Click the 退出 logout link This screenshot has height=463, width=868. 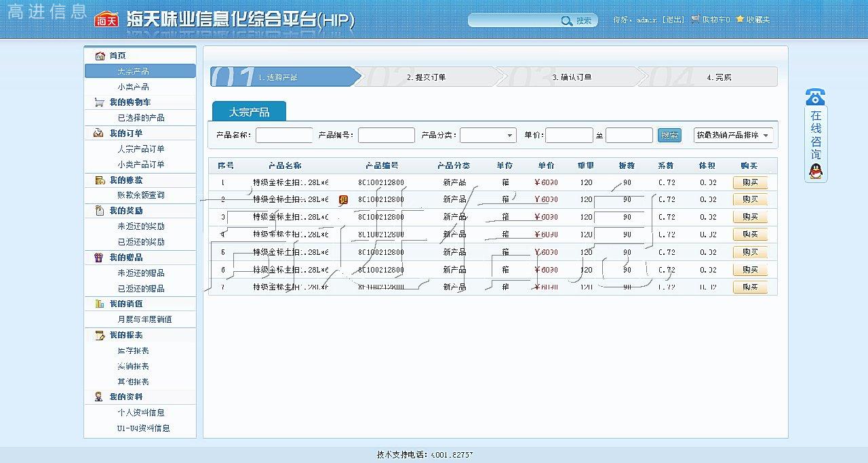click(x=673, y=20)
